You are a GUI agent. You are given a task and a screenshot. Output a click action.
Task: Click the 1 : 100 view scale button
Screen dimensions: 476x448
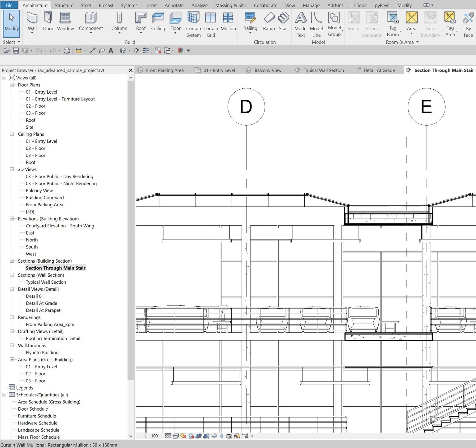[151, 436]
